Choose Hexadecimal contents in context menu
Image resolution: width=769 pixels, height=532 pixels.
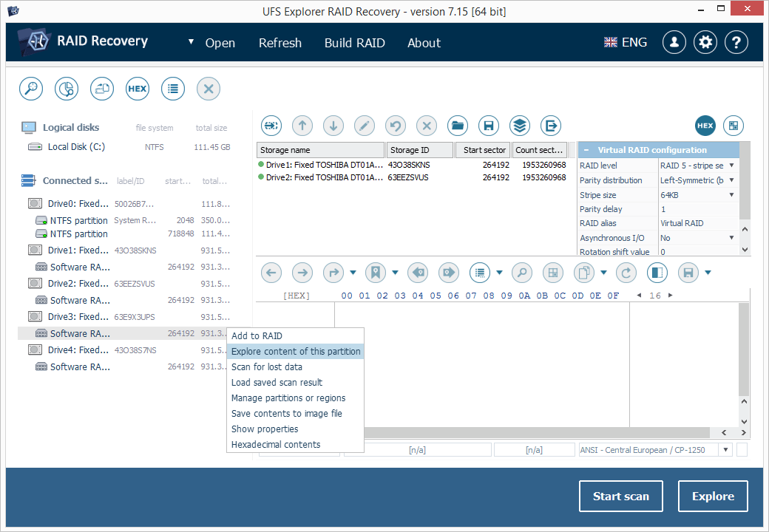tap(295, 445)
